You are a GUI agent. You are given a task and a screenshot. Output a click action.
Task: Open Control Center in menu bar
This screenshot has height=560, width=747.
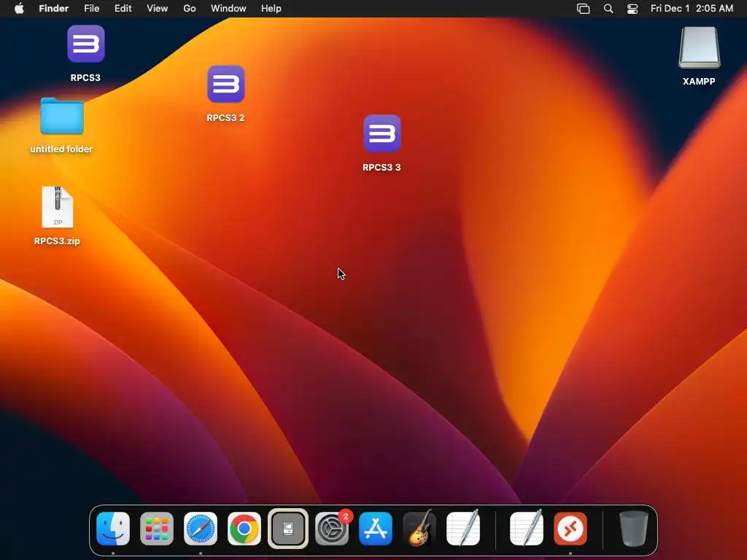pos(632,9)
